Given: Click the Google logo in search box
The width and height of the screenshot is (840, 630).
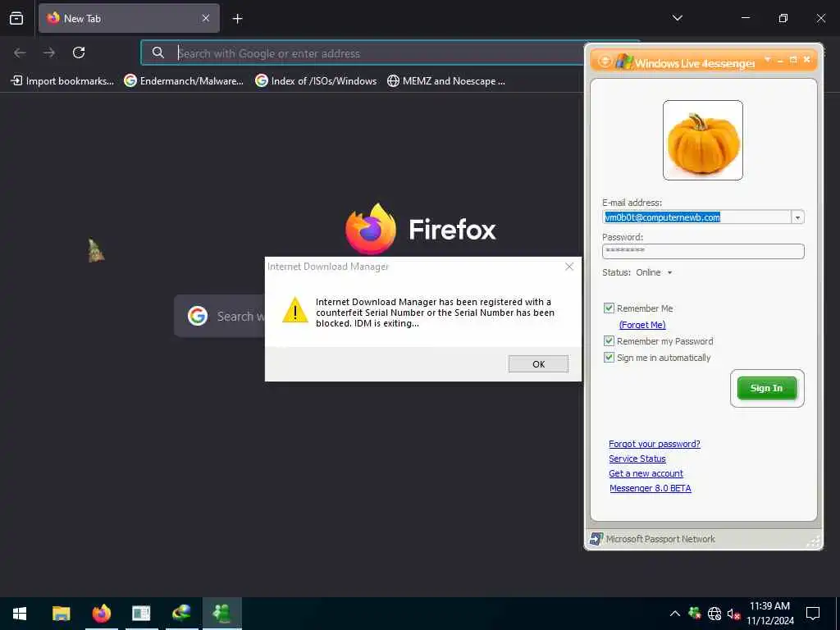Looking at the screenshot, I should [198, 316].
